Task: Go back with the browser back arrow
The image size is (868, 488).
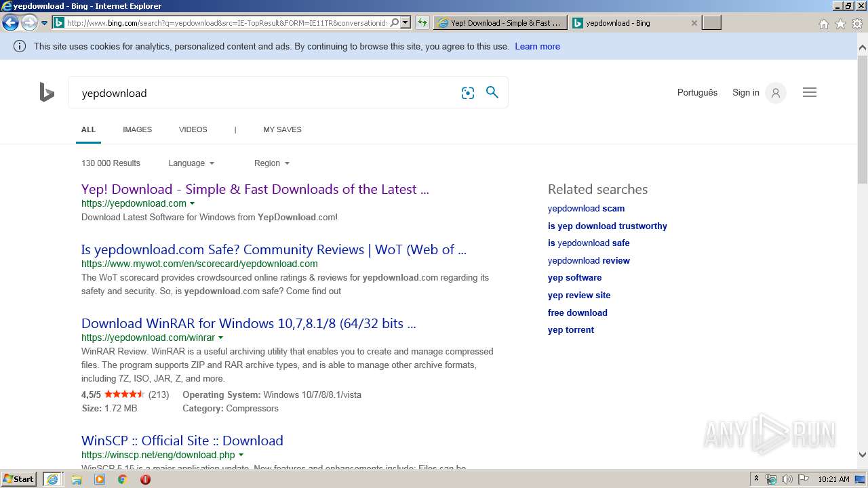Action: [10, 23]
